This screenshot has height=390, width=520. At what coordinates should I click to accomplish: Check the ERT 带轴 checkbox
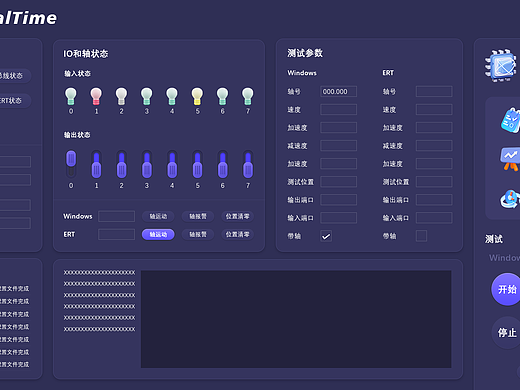point(421,236)
